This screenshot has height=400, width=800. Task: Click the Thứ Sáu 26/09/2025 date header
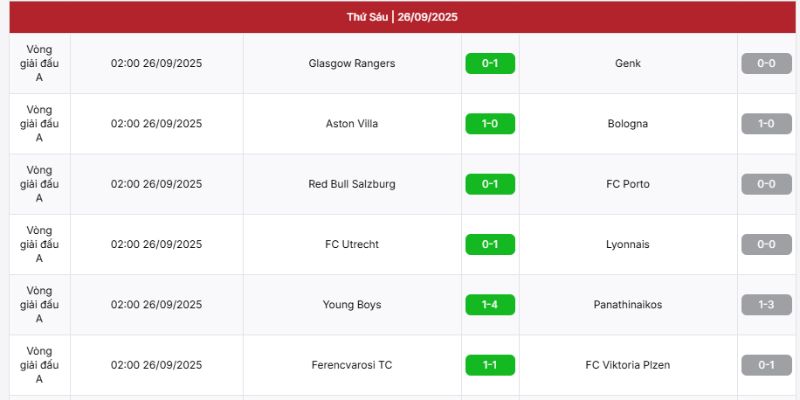(402, 17)
